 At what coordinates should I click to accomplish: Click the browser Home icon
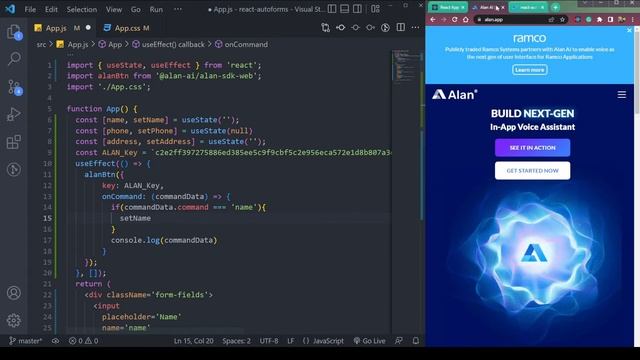tap(465, 20)
